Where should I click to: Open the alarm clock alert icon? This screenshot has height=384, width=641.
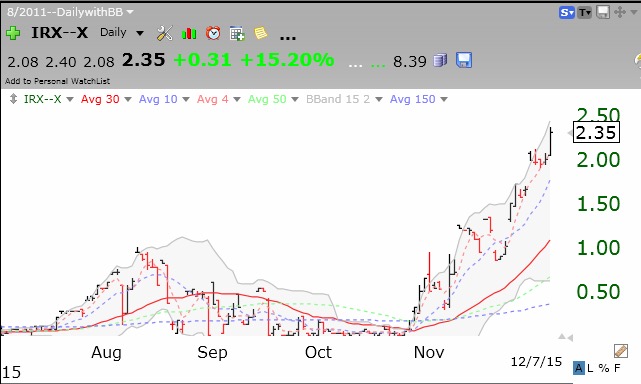point(213,33)
